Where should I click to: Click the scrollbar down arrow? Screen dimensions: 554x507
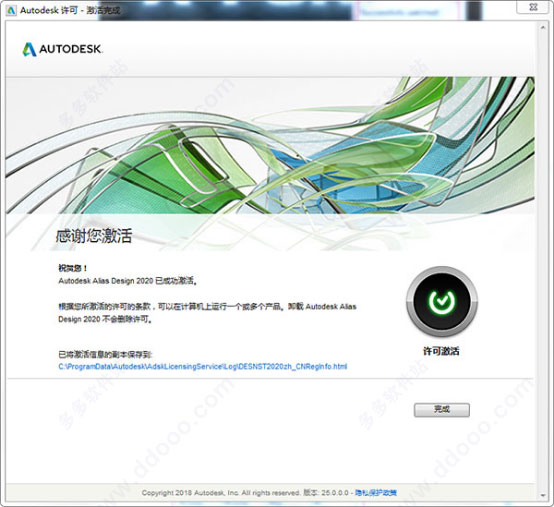(x=543, y=496)
